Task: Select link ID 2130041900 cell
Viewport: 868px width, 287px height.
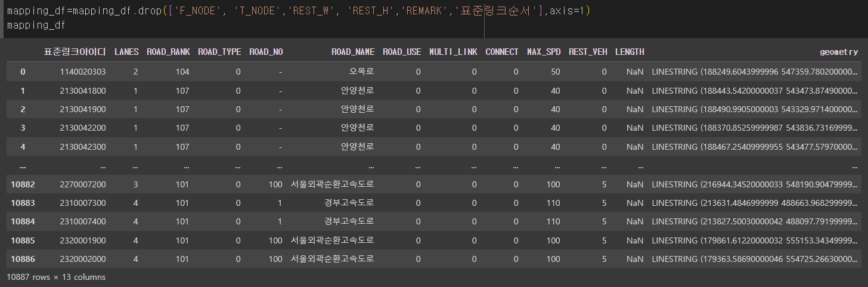Action: pos(83,109)
